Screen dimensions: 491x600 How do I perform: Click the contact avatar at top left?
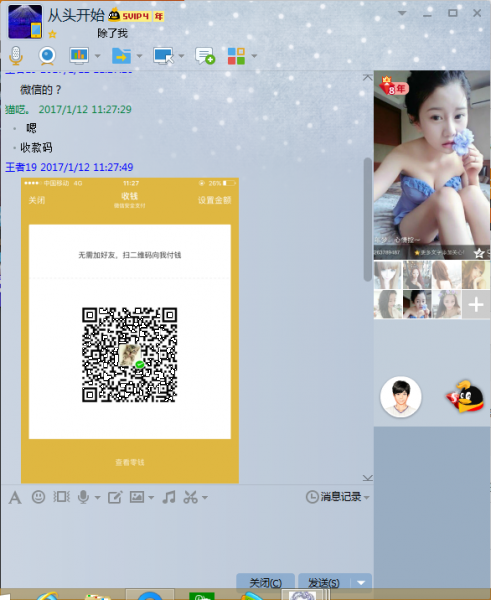click(x=25, y=21)
